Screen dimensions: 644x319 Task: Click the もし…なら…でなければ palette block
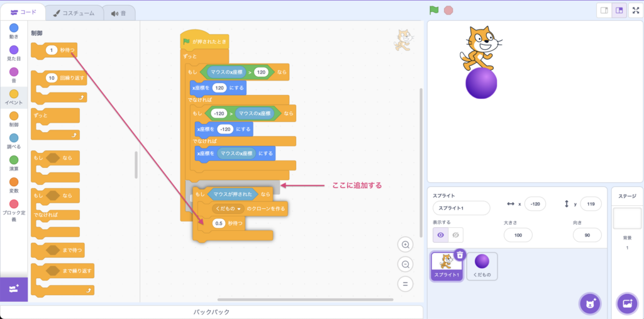tap(55, 214)
